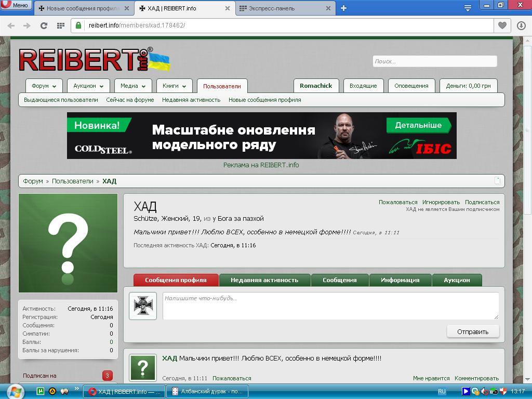Image resolution: width=532 pixels, height=399 pixels.
Task: Open 'Сейчас на форуме' link
Action: (130, 100)
